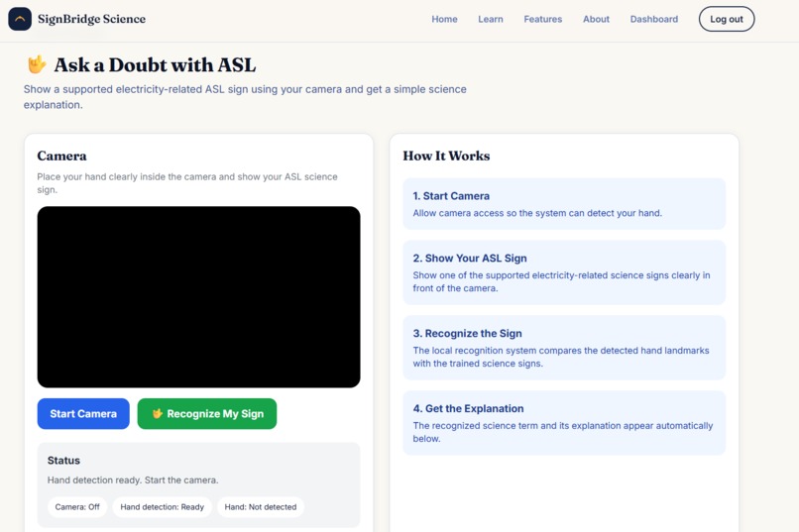Open the Features nav item
Viewport: 799px width, 532px height.
tap(542, 19)
